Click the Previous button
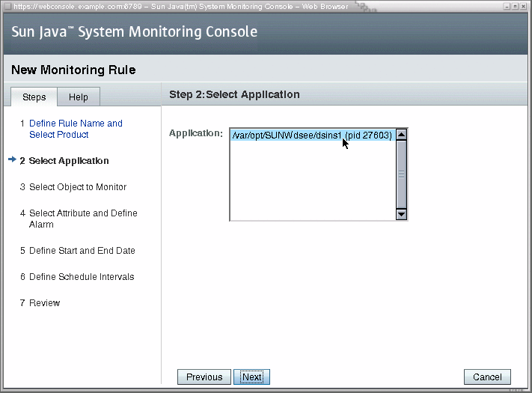Screen dimensions: 532x393 [x=204, y=377]
